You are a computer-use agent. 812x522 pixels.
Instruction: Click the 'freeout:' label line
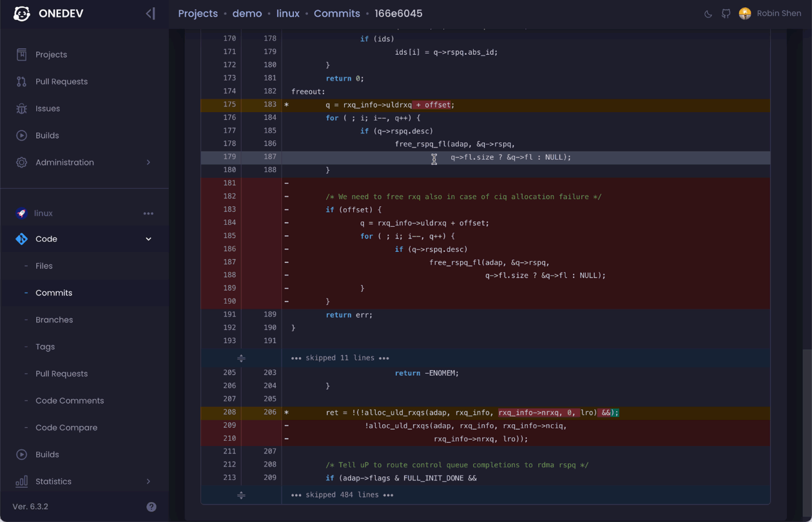point(308,92)
